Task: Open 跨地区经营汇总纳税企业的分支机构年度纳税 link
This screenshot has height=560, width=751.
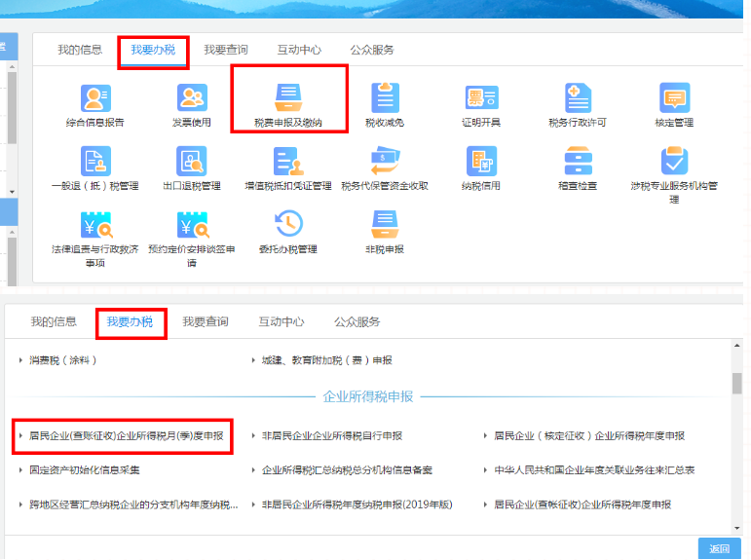Action: 133,504
